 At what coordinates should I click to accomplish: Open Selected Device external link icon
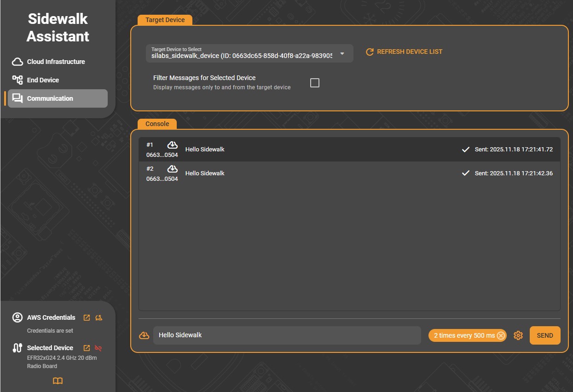(x=87, y=348)
